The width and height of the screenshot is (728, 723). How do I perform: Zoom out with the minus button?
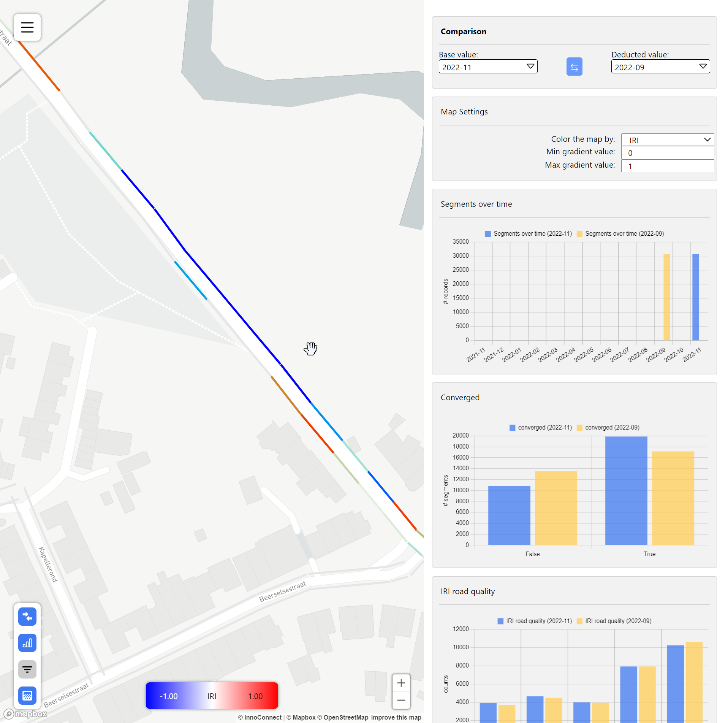click(x=401, y=700)
